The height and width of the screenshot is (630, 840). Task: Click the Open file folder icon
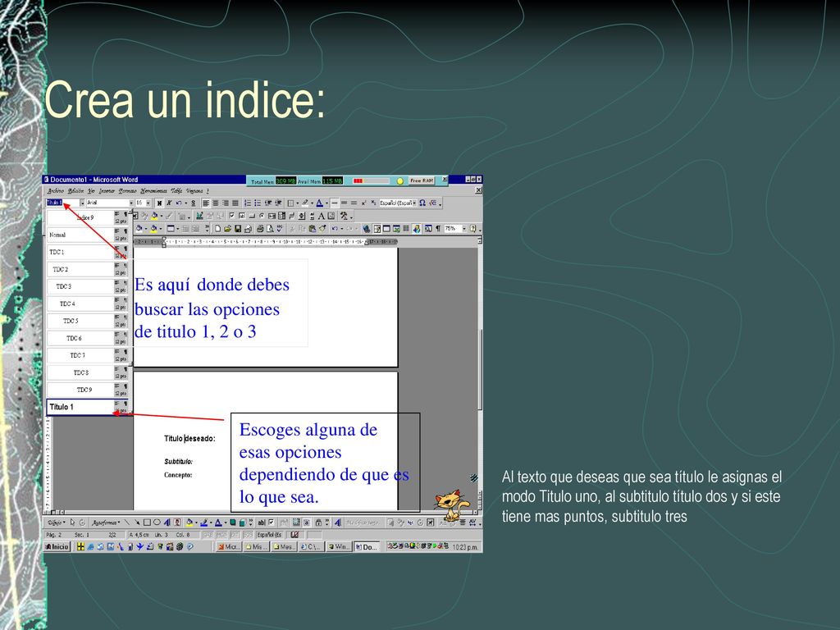228,229
